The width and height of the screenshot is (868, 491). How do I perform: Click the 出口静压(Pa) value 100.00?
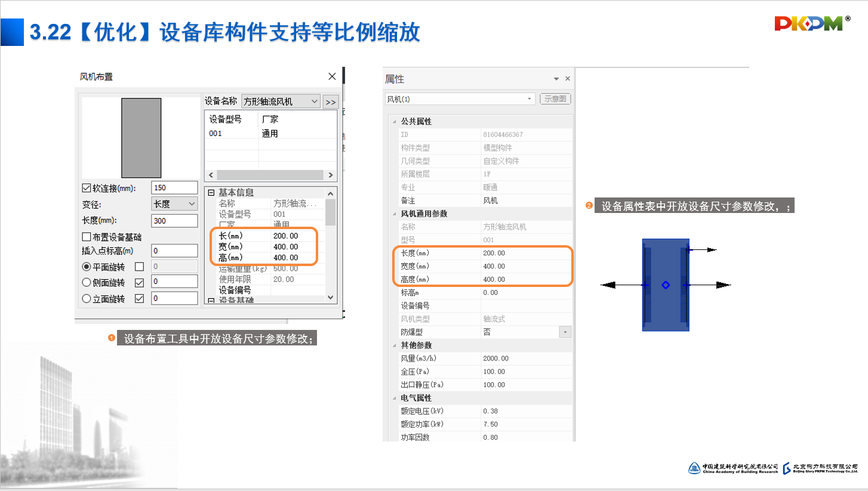click(x=527, y=385)
